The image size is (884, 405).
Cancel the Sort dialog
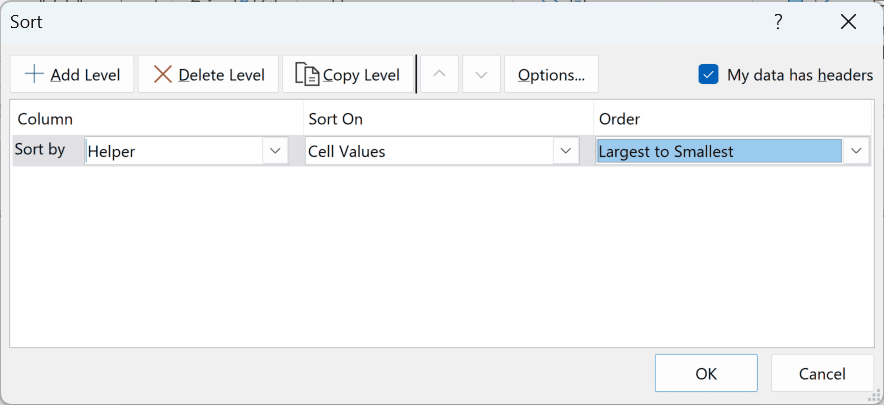(x=822, y=373)
